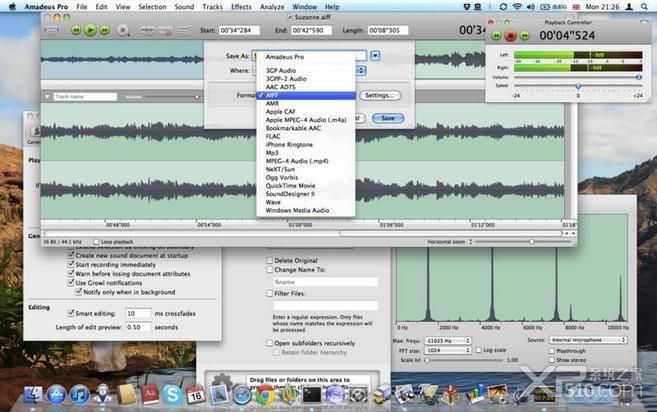This screenshot has height=412, width=657.
Task: Open the Tracks menu in the menu bar
Action: click(212, 7)
